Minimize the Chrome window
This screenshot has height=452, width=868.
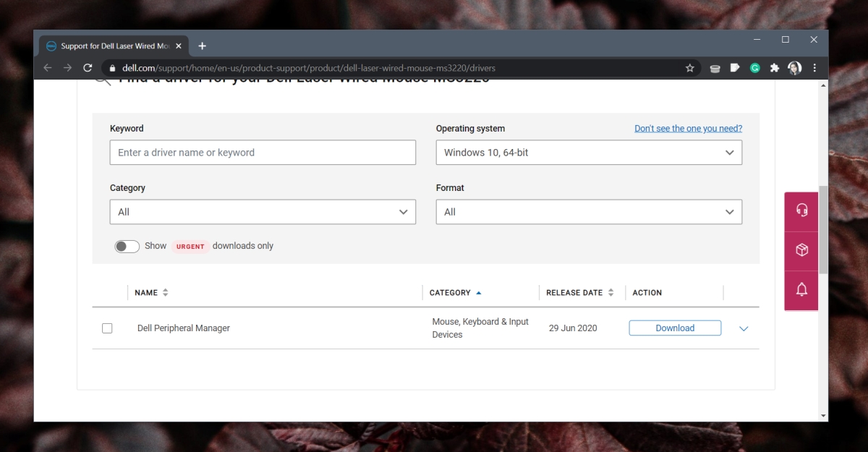coord(757,39)
